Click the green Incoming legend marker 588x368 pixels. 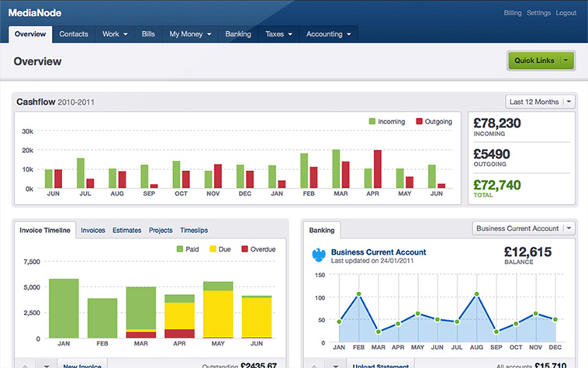[x=372, y=122]
